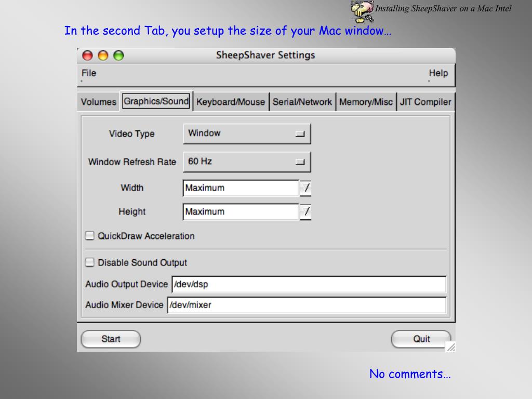This screenshot has width=532, height=399.
Task: Click the 'Video Type' label
Action: [x=131, y=134]
